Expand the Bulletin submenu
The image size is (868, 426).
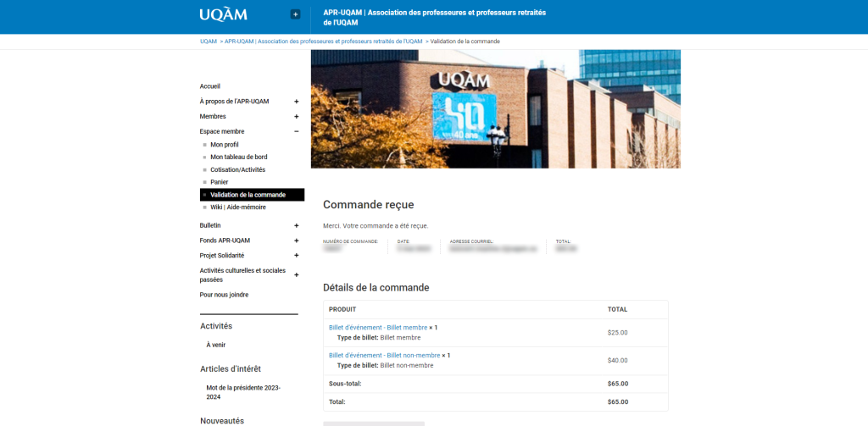pyautogui.click(x=296, y=225)
